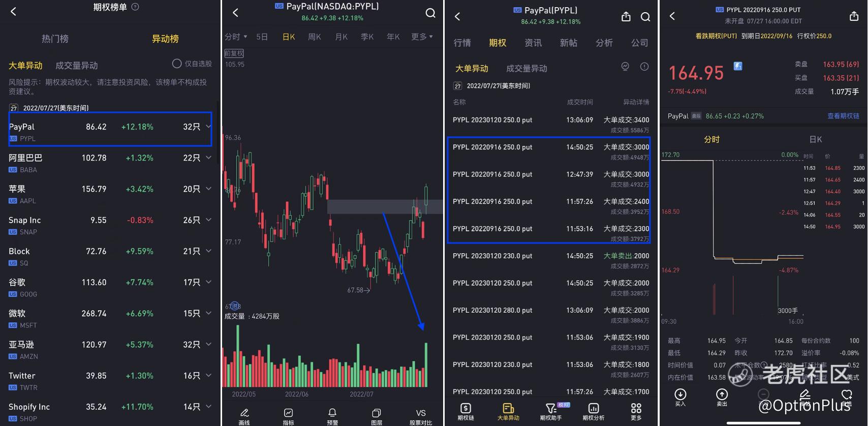Expand the PayPal row in 期权榜单
The width and height of the screenshot is (868, 426).
click(x=208, y=127)
